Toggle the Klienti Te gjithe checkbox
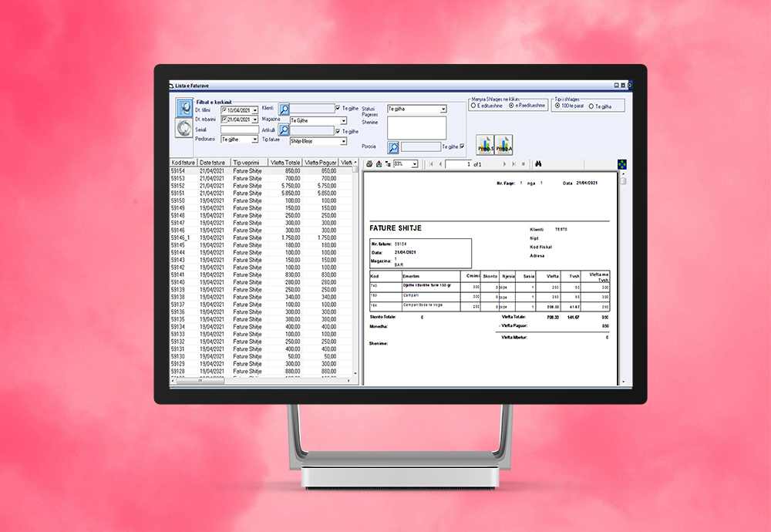The image size is (771, 532). point(338,109)
